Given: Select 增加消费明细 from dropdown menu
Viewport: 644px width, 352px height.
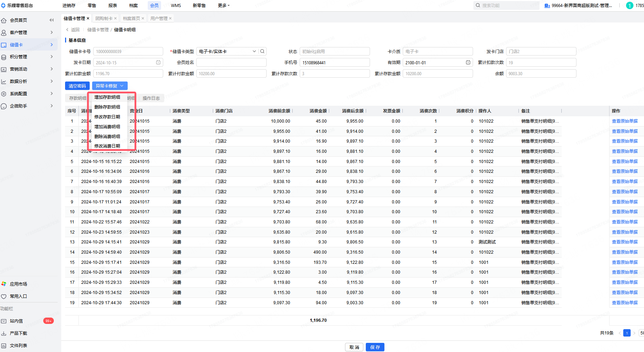Looking at the screenshot, I should point(107,127).
